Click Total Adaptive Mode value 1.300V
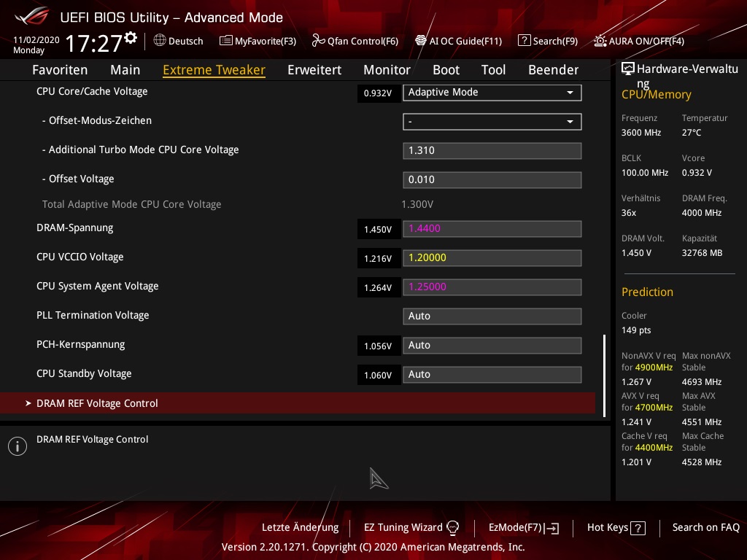747x560 pixels. click(417, 204)
